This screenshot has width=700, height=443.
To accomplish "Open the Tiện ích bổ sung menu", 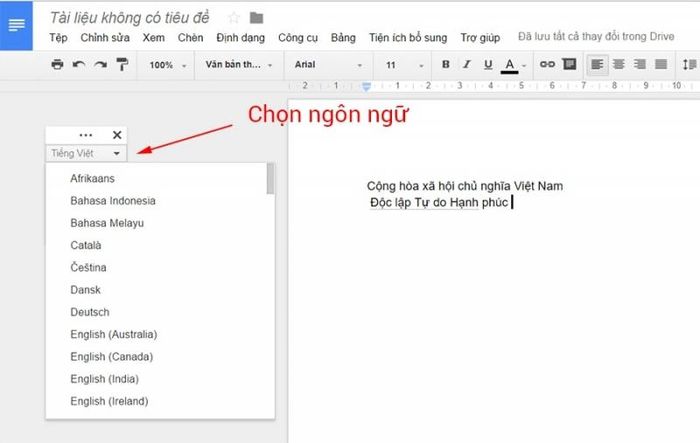I will (x=408, y=38).
